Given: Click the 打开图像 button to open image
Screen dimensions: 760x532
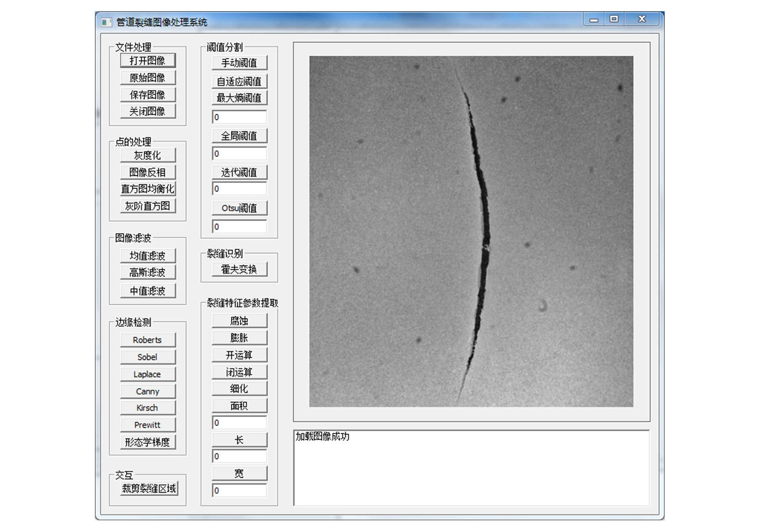Looking at the screenshot, I should [148, 61].
